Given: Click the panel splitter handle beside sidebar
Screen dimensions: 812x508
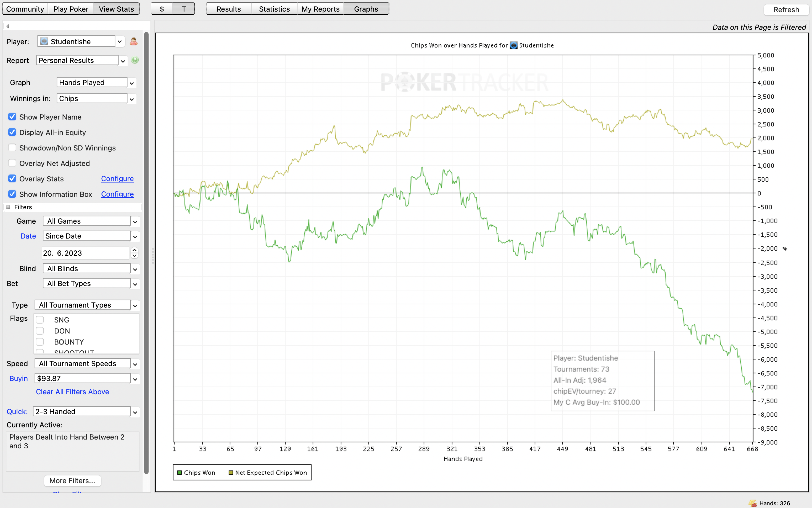Looking at the screenshot, I should tap(153, 256).
